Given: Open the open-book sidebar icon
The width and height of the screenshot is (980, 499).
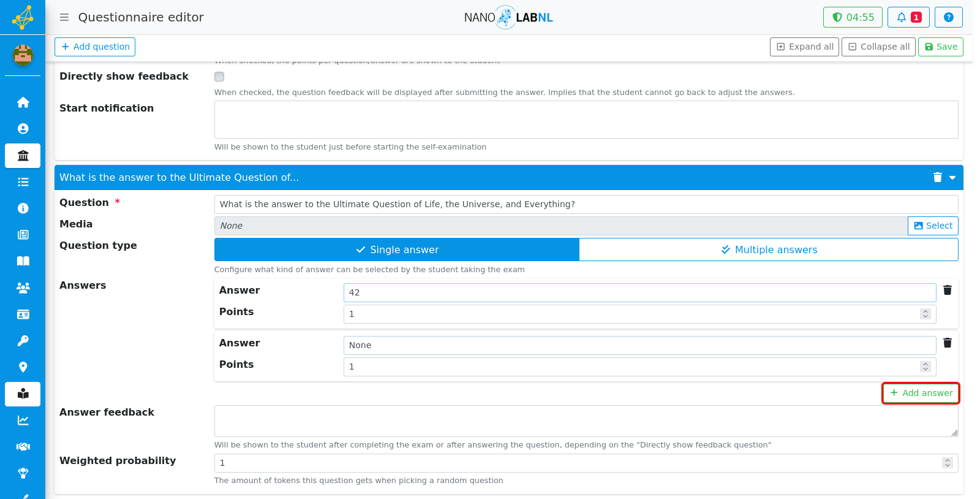Looking at the screenshot, I should tap(23, 261).
